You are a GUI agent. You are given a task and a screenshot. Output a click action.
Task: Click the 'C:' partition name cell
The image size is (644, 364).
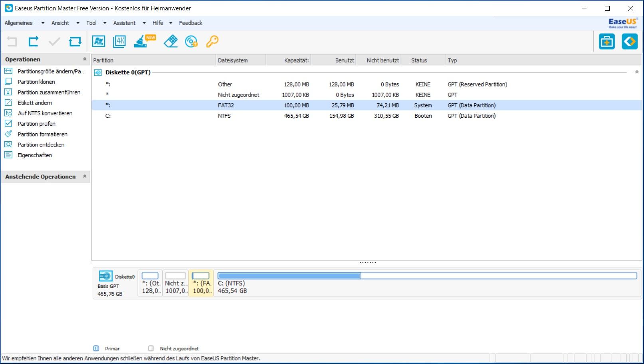pos(108,116)
